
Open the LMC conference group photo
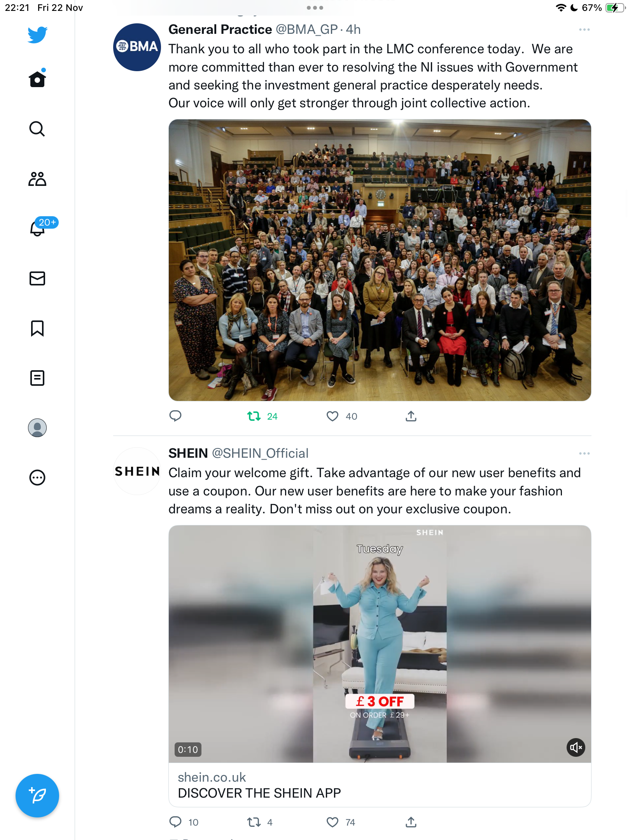pyautogui.click(x=380, y=260)
